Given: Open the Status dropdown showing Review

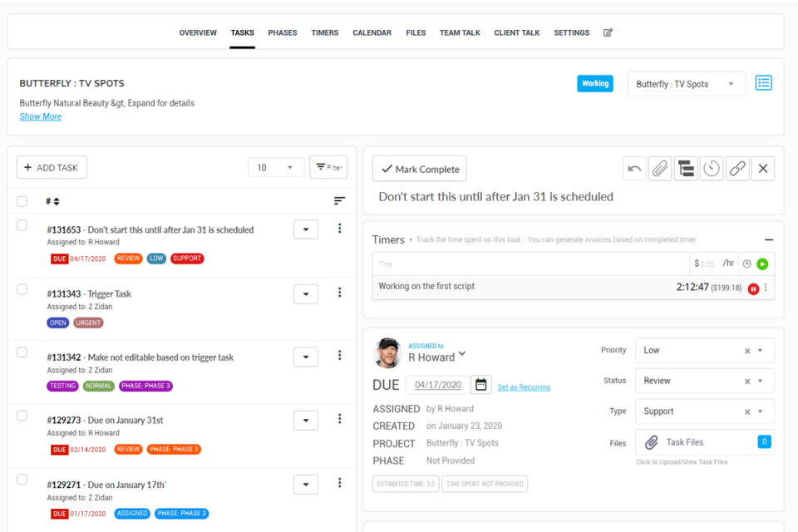Looking at the screenshot, I should coord(704,381).
